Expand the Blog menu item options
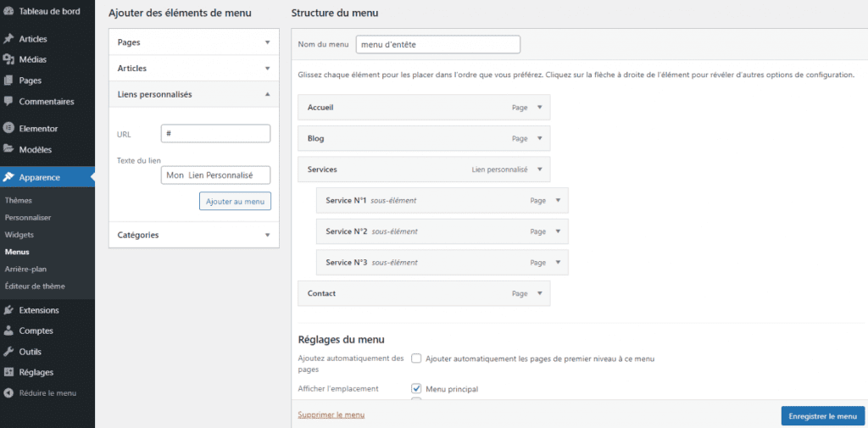868x428 pixels. pyautogui.click(x=540, y=138)
